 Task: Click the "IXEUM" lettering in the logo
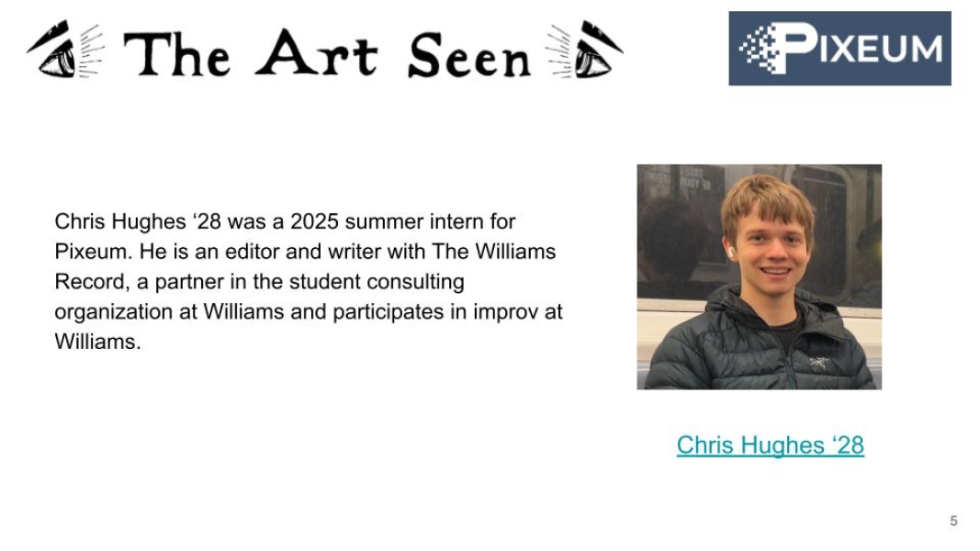tap(881, 49)
